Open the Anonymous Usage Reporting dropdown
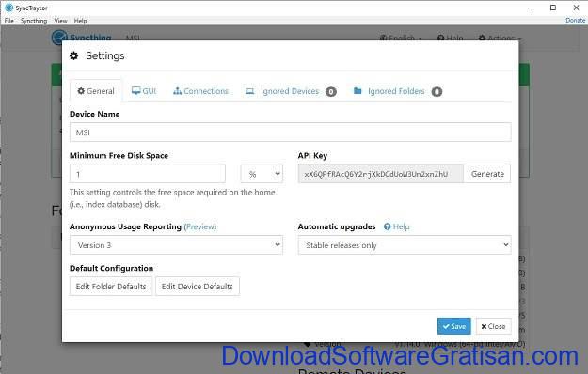The width and height of the screenshot is (588, 374). (x=176, y=245)
